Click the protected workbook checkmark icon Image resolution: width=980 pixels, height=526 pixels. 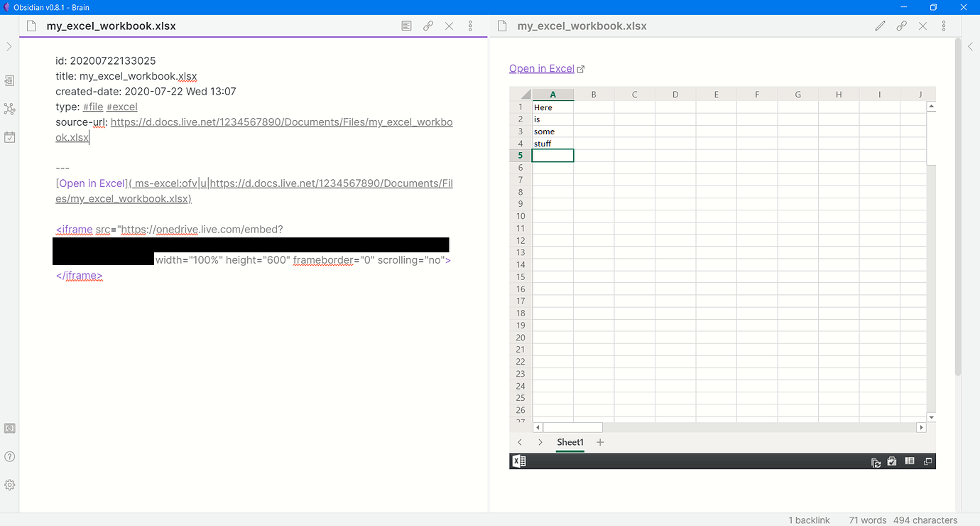[x=892, y=461]
